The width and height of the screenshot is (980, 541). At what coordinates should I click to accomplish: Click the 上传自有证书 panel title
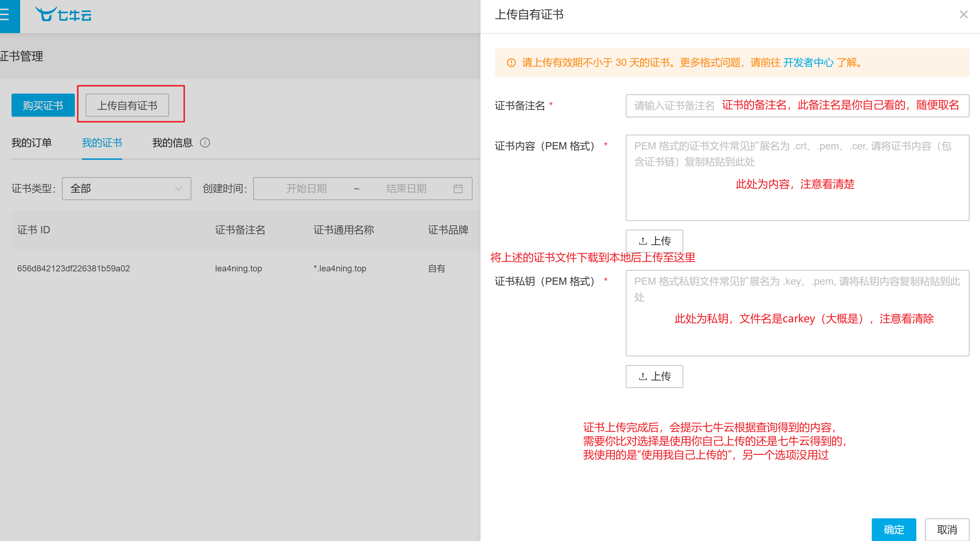point(529,14)
